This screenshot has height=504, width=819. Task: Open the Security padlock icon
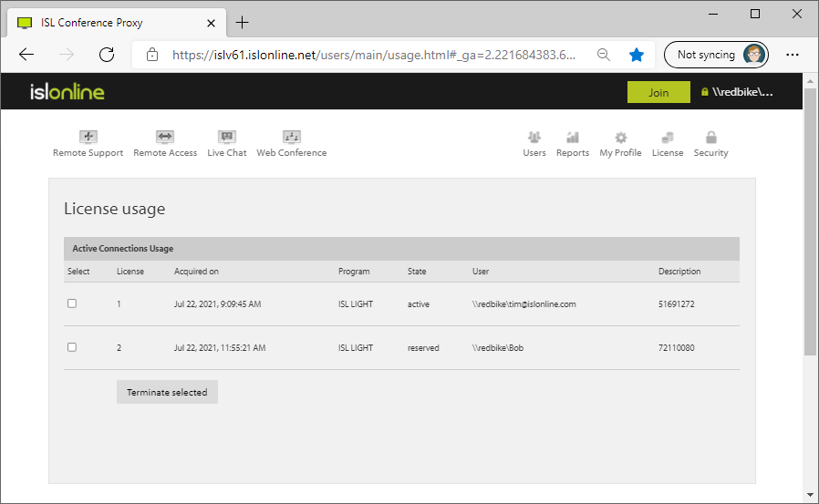tap(710, 138)
